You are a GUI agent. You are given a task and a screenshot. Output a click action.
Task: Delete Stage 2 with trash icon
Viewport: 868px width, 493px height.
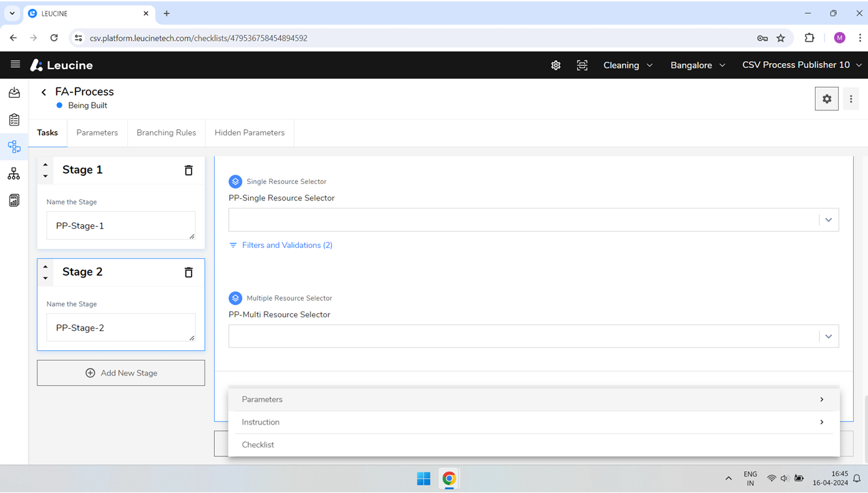click(189, 272)
